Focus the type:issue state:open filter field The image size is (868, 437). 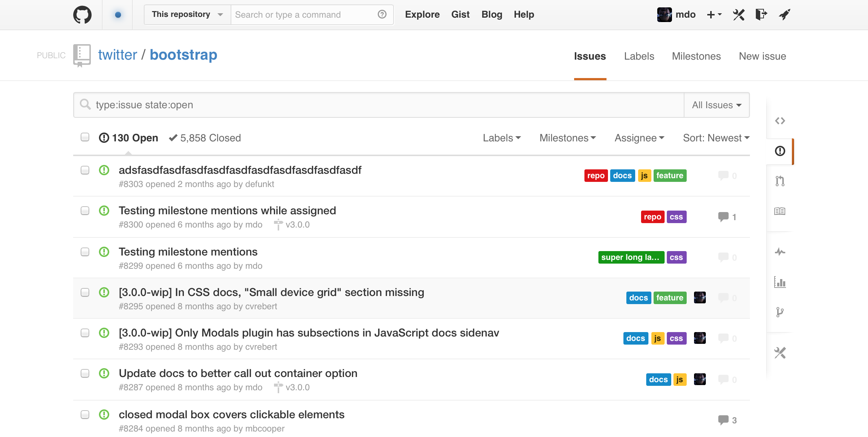378,105
